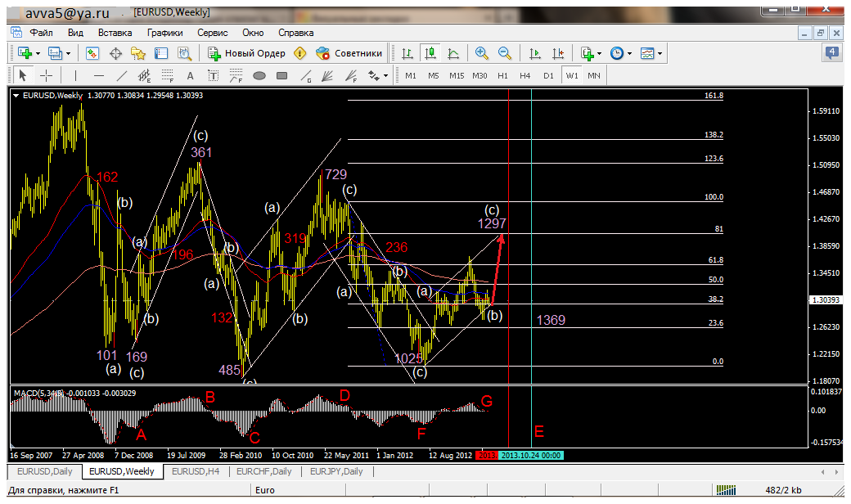This screenshot has width=851, height=504.
Task: Click the Новый Ордер button
Action: click(x=247, y=53)
